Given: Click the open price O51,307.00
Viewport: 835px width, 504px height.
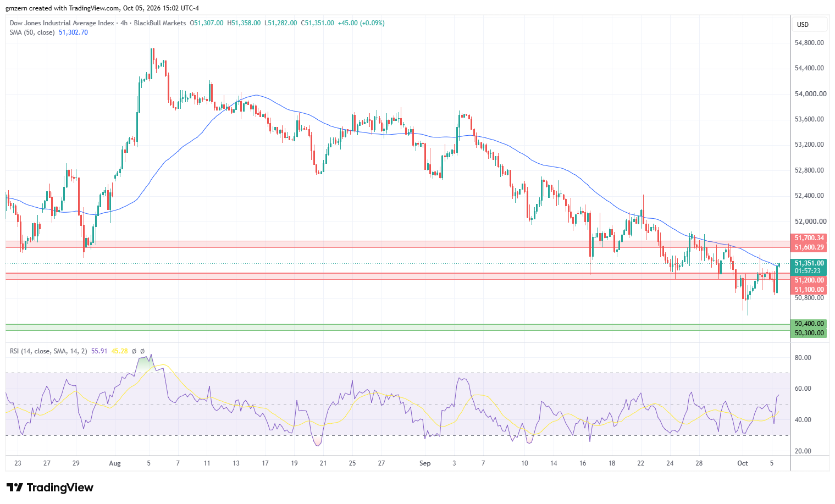Looking at the screenshot, I should pyautogui.click(x=207, y=23).
